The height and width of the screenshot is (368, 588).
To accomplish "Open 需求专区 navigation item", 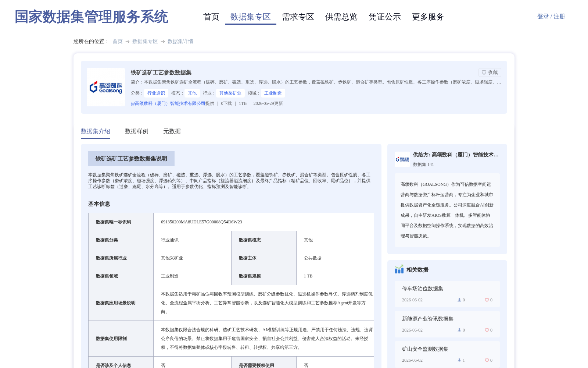I will click(298, 17).
